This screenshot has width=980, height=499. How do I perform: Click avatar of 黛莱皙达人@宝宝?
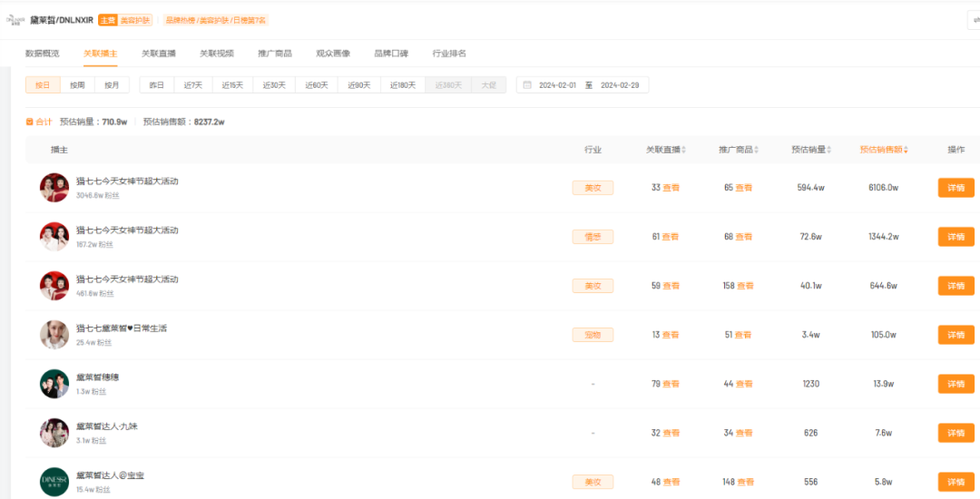point(54,482)
